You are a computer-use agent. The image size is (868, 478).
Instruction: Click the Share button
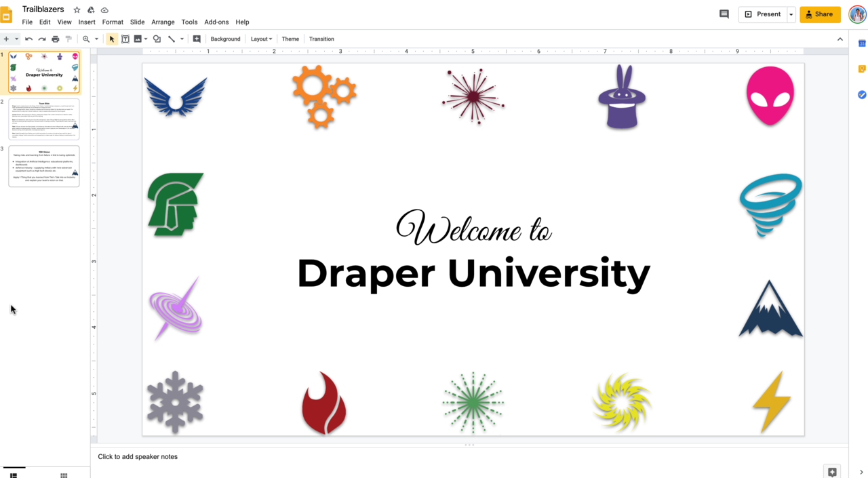820,14
